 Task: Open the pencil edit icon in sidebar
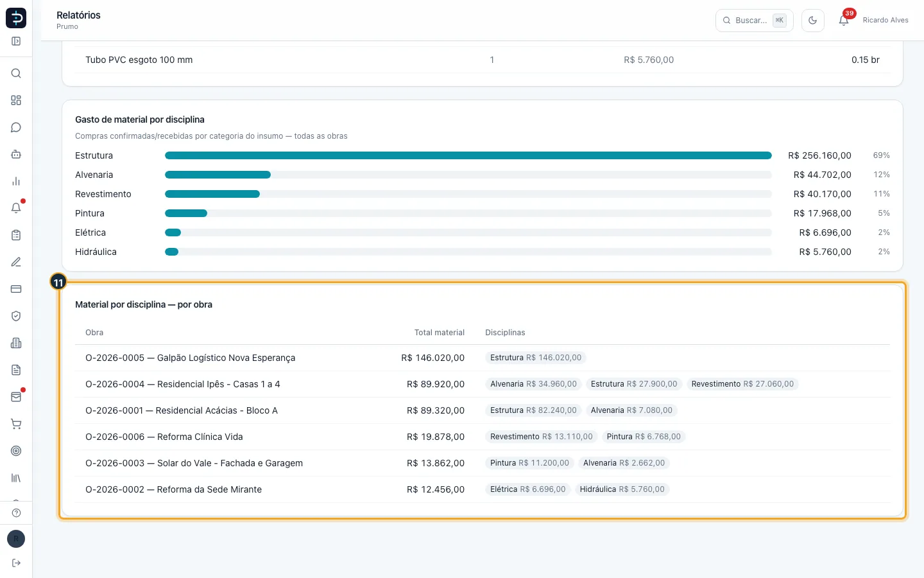pos(16,262)
